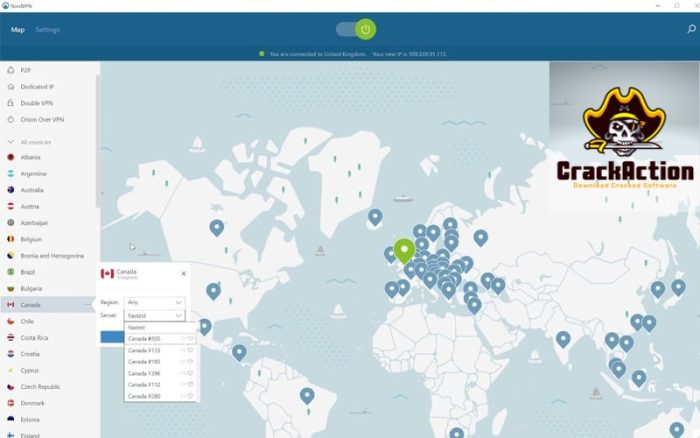Screen dimensions: 700x438
Task: Click the South Africa map pin
Action: (x=457, y=433)
